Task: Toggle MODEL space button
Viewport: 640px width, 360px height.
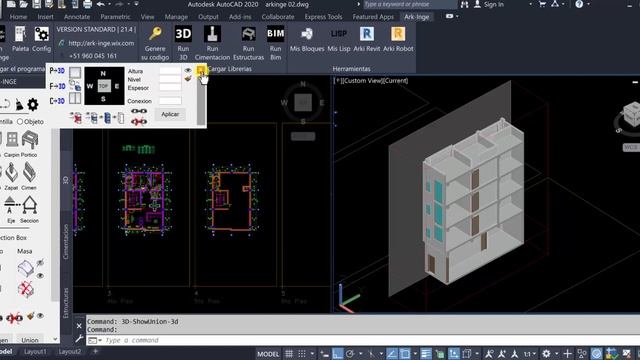Action: coord(268,354)
